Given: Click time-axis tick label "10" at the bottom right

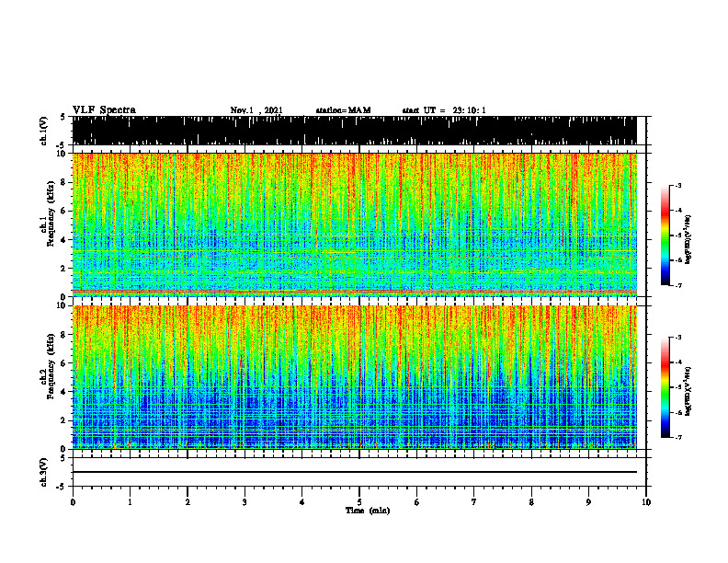Looking at the screenshot, I should click(x=646, y=502).
